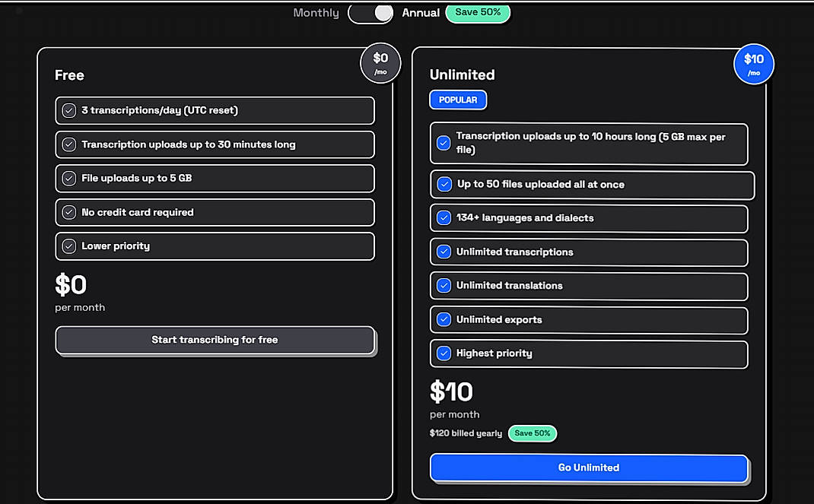Click checkmark beside Lower priority
Screen dimensions: 814x504
[69, 246]
